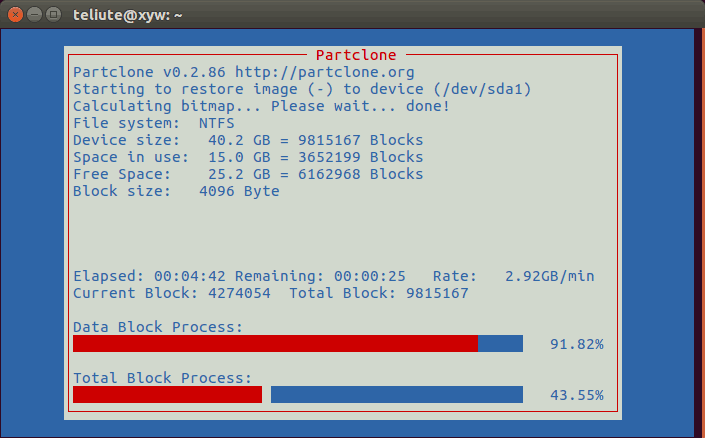The height and width of the screenshot is (438, 705).
Task: Click the Partclone v0.2.86 version text
Action: pyautogui.click(x=149, y=72)
